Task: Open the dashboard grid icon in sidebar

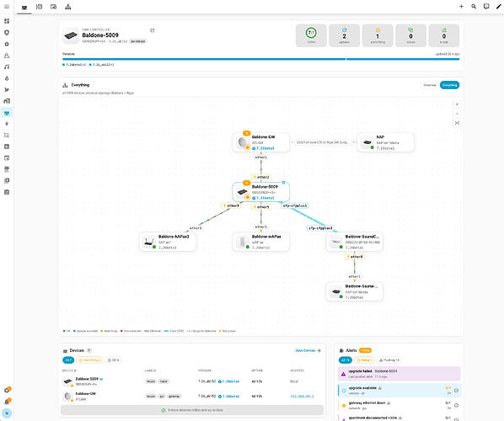Action: pos(7,21)
